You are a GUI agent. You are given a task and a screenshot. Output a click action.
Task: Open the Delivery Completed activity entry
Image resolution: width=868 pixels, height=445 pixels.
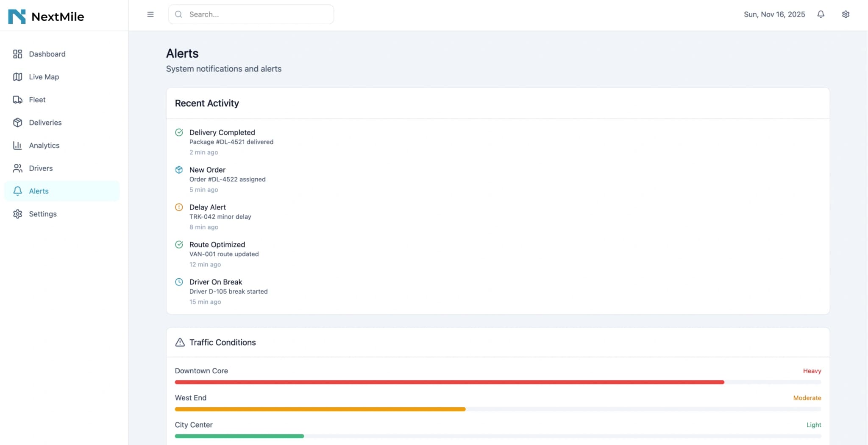tap(222, 133)
